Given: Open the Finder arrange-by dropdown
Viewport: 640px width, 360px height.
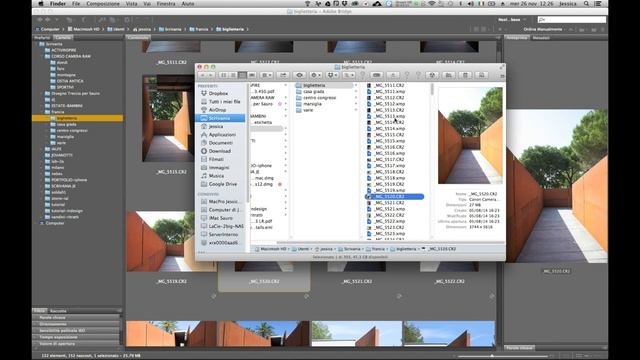Looking at the screenshot, I should click(267, 75).
